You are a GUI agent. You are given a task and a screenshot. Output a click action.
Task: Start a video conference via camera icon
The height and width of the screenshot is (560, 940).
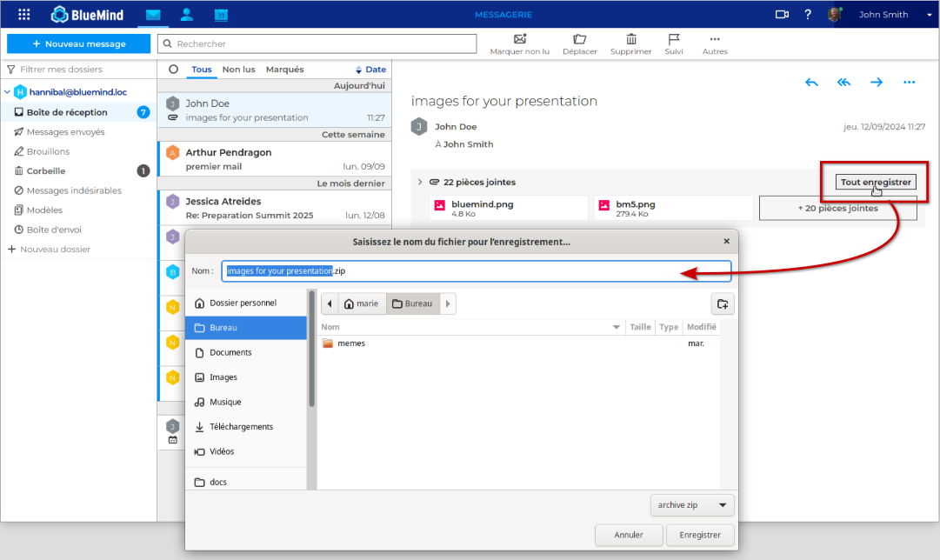pos(781,15)
